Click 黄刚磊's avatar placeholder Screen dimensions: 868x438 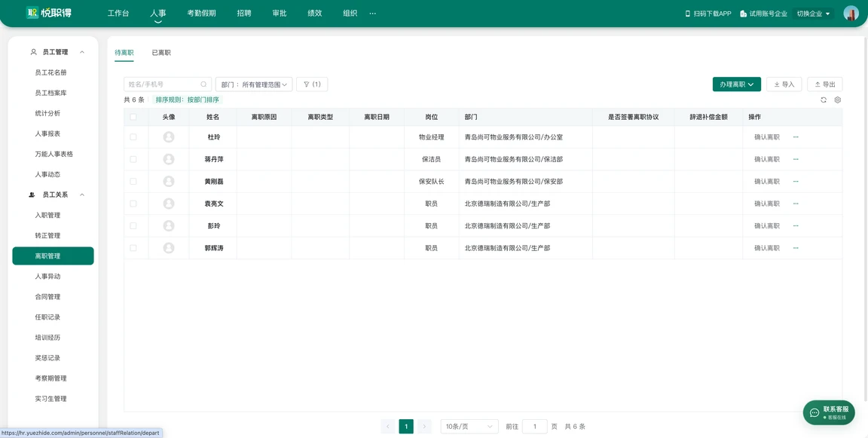coord(169,181)
